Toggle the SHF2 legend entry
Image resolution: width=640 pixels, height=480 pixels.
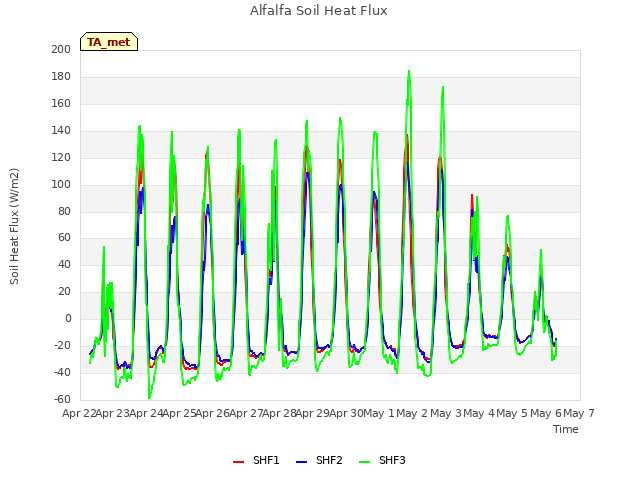point(319,460)
